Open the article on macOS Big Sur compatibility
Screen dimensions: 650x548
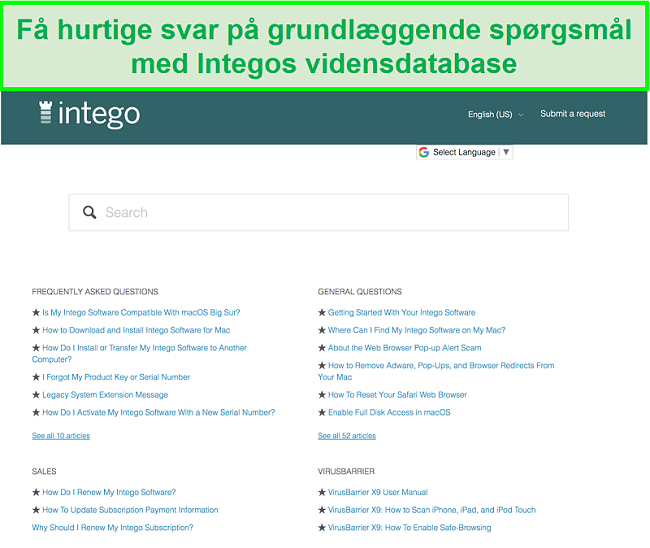(x=141, y=313)
